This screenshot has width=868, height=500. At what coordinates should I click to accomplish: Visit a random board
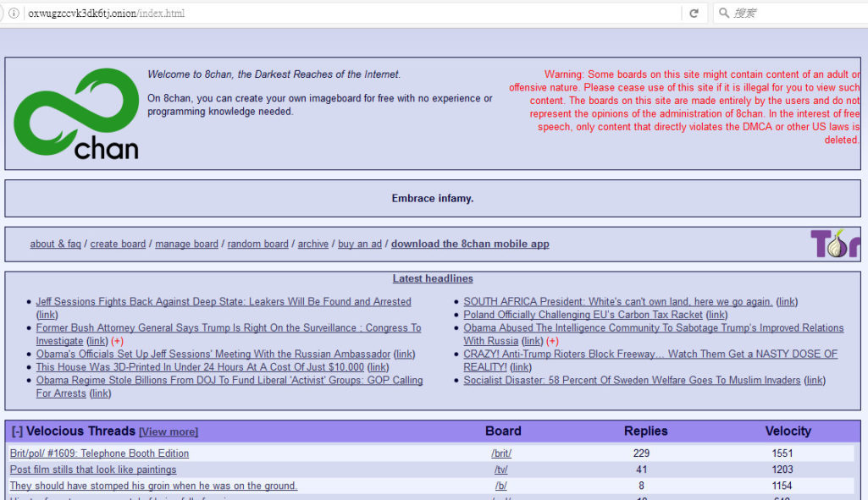pyautogui.click(x=257, y=245)
